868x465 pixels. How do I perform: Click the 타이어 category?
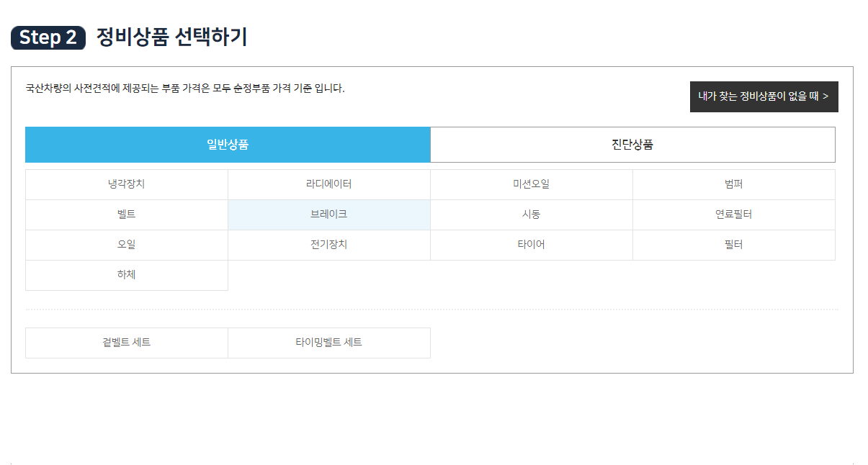tap(532, 245)
